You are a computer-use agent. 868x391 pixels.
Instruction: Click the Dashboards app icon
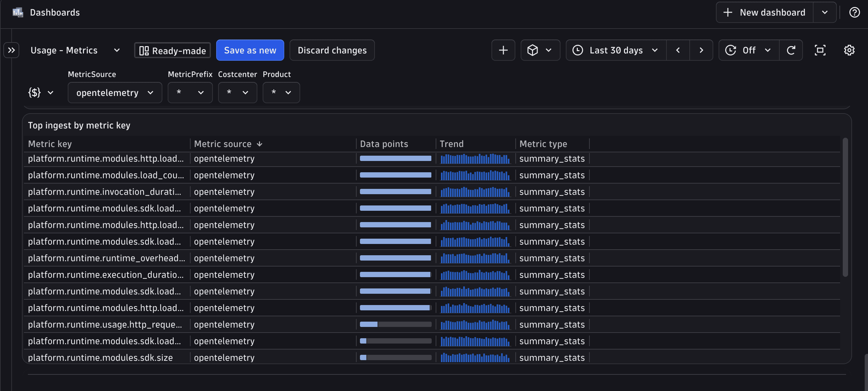18,13
